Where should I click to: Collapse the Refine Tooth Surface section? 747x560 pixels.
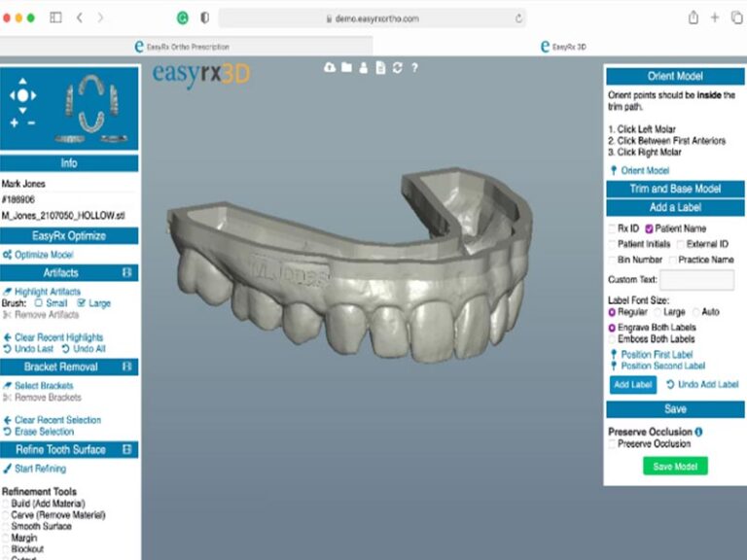coord(126,449)
